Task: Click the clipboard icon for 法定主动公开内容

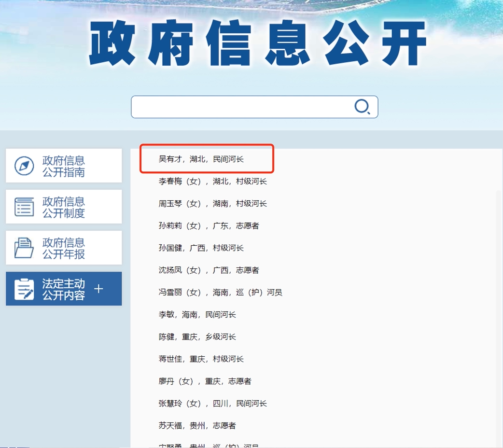Action: click(24, 289)
